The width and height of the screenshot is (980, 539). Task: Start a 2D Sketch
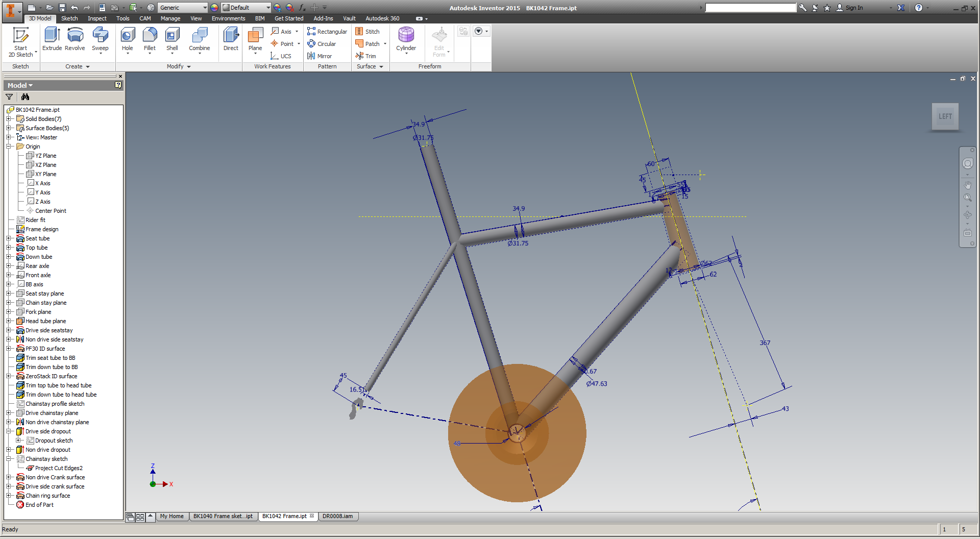(x=20, y=42)
